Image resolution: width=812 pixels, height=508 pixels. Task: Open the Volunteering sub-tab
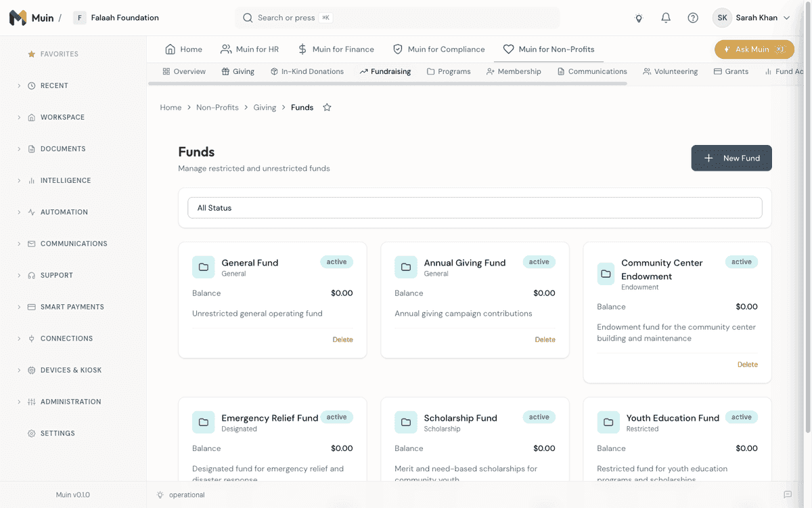(x=671, y=72)
